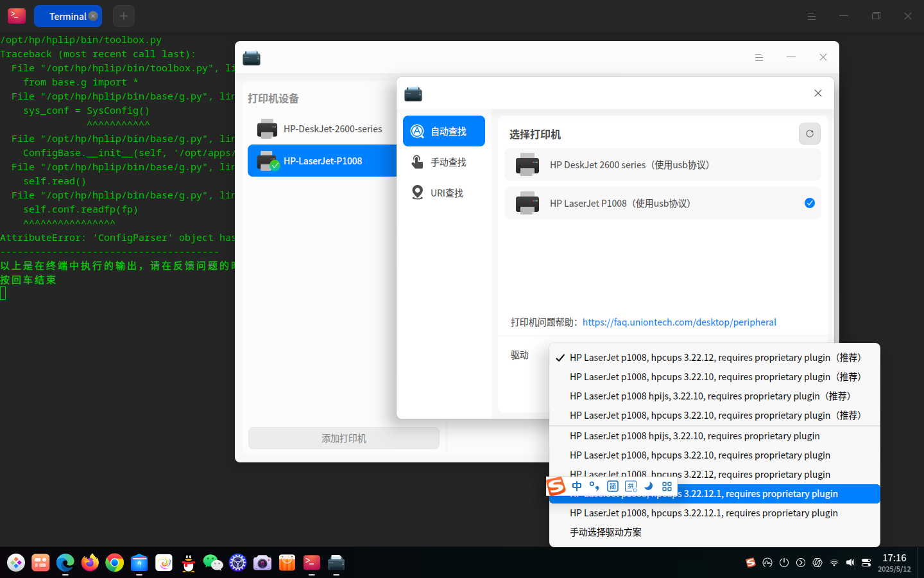
Task: Choose checked hpcups 3.22.12 recommended driver
Action: [x=715, y=358]
